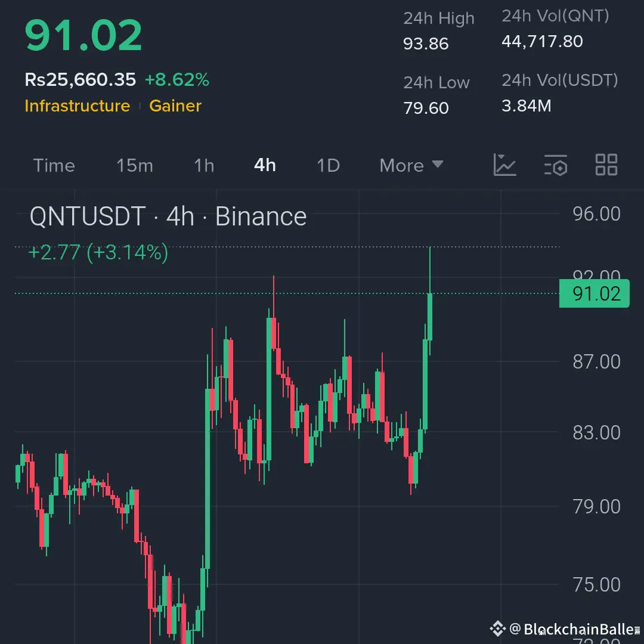Select the 4h timeframe tab
The image size is (644, 644).
265,166
